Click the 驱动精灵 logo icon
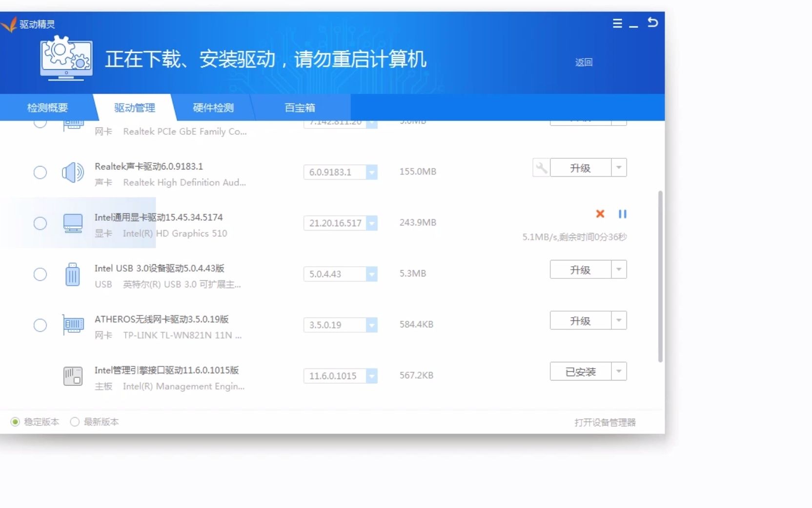This screenshot has width=812, height=508. (x=9, y=24)
